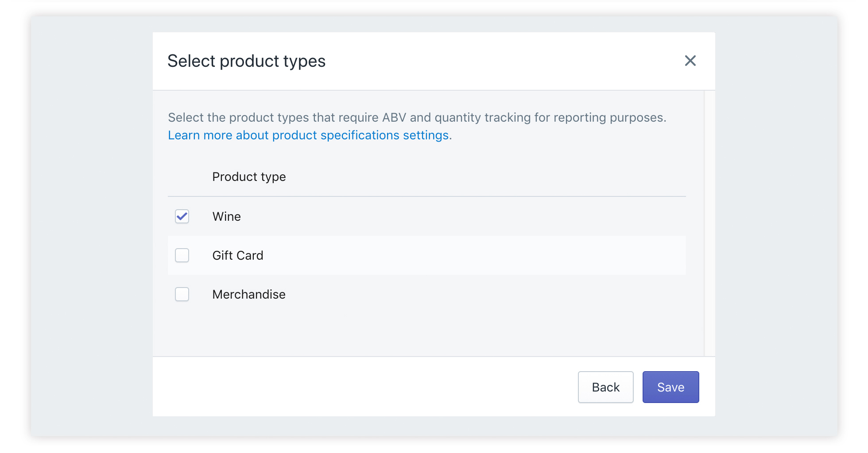Click the Select product types title

coord(246,61)
